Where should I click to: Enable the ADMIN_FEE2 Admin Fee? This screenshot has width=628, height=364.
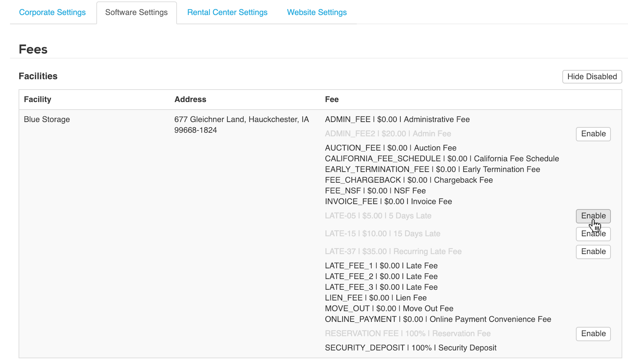593,134
